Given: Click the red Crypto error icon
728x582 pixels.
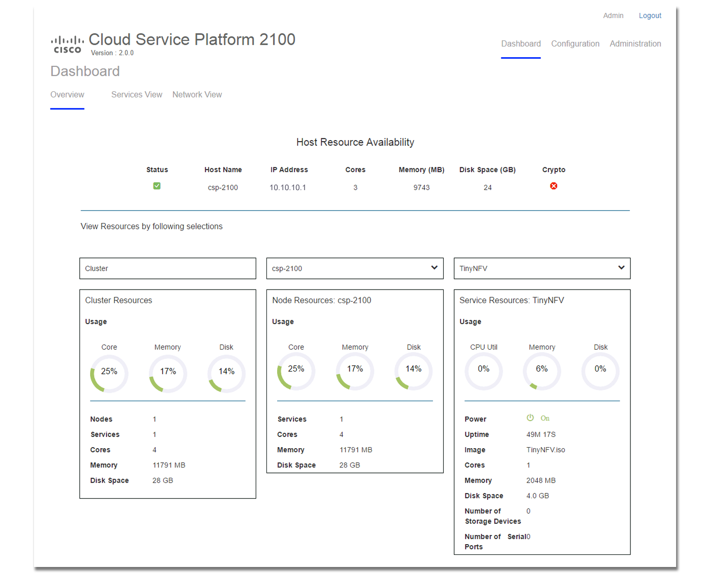Looking at the screenshot, I should click(x=553, y=186).
